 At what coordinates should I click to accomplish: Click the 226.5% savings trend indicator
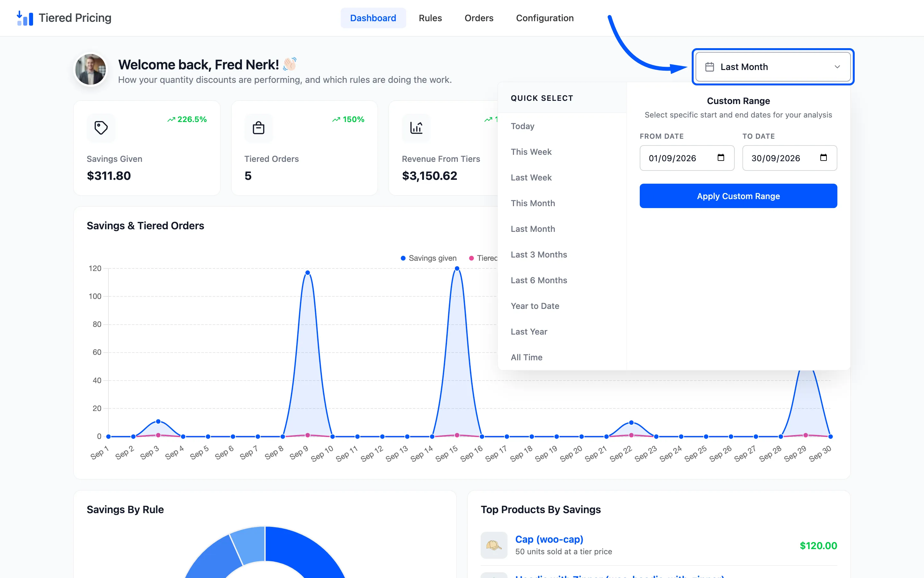187,119
